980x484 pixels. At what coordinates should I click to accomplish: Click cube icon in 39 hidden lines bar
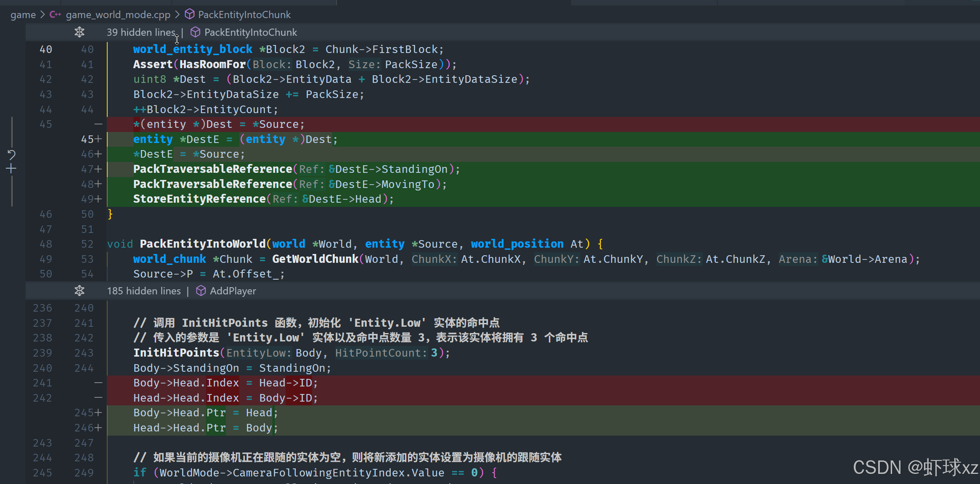[195, 32]
